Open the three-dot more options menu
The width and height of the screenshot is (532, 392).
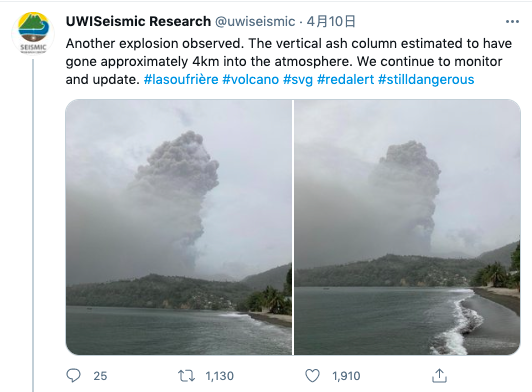[x=512, y=22]
